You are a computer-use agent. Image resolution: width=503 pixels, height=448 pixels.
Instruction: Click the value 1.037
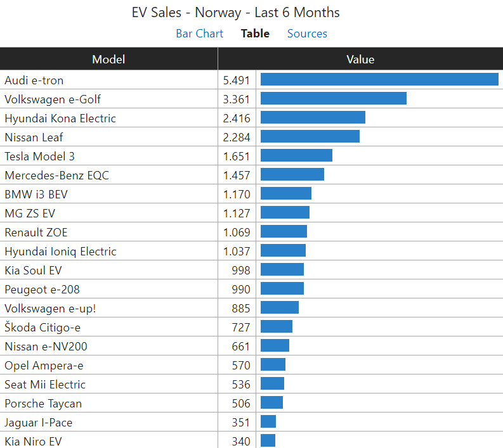[x=237, y=251]
